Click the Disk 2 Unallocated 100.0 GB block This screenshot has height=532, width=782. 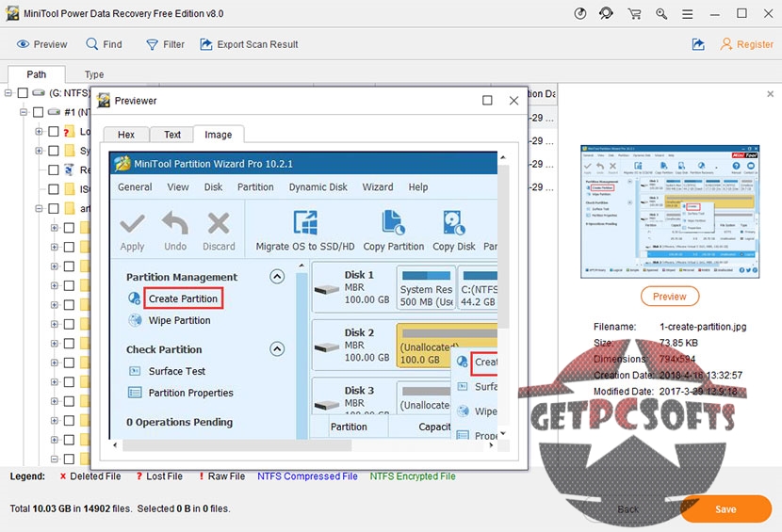coord(447,346)
